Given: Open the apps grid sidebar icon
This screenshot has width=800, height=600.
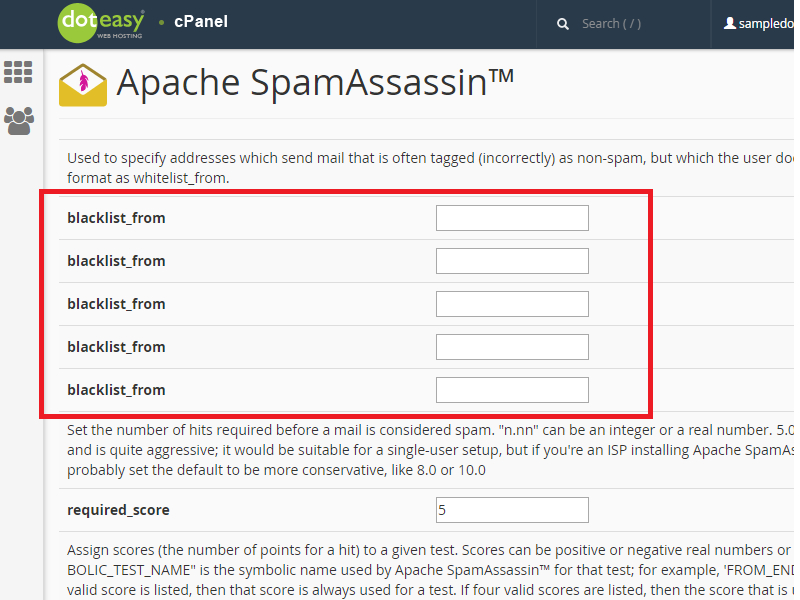Looking at the screenshot, I should click(18, 72).
